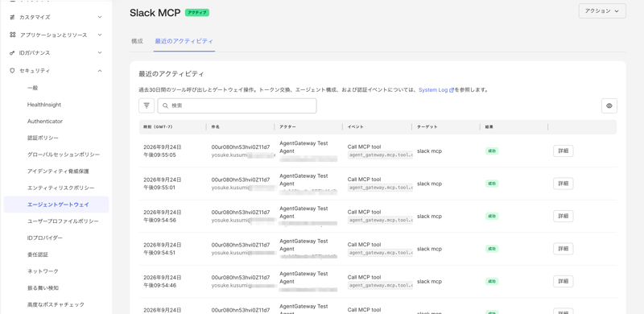Click the Security shield icon in sidebar
The height and width of the screenshot is (314, 644).
coord(12,71)
